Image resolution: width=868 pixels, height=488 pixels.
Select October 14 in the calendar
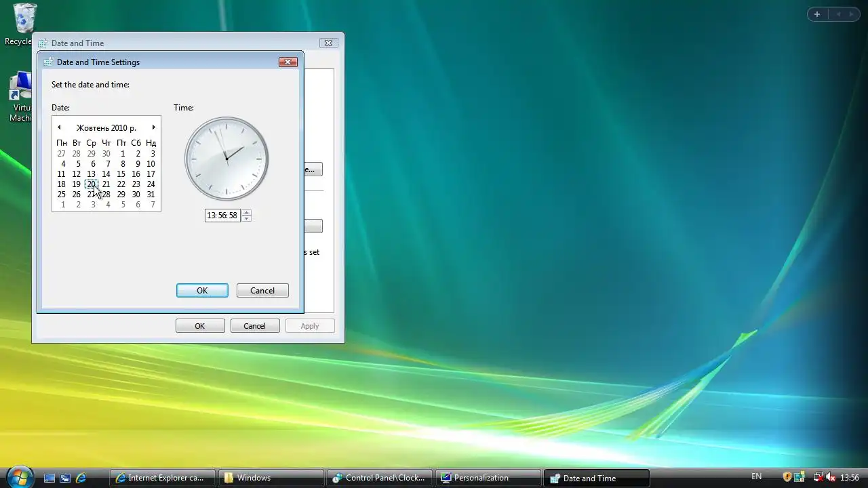[106, 174]
